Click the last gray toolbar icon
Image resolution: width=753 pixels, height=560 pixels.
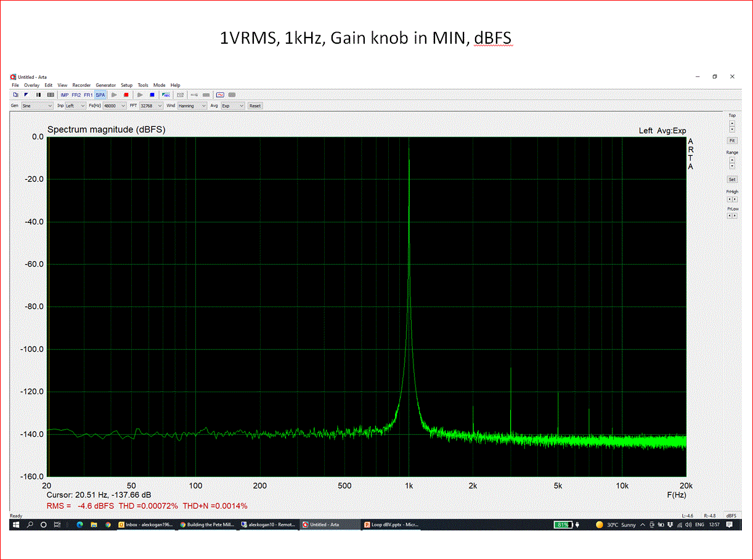(232, 95)
